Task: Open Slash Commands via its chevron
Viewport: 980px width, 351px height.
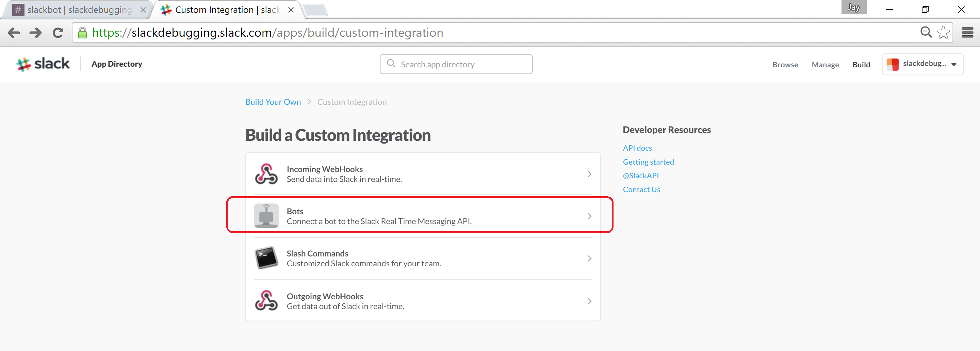Action: (589, 258)
